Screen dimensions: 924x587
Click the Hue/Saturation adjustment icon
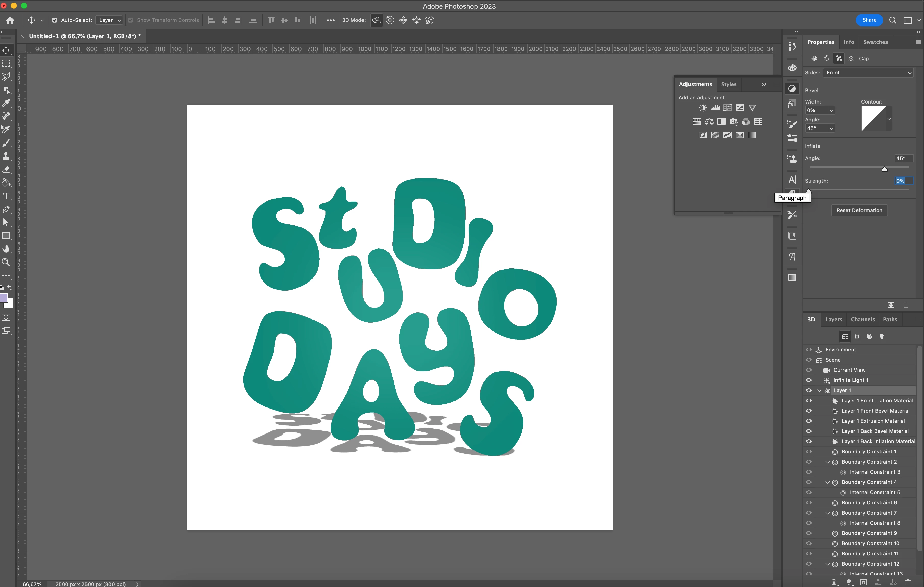[697, 122]
